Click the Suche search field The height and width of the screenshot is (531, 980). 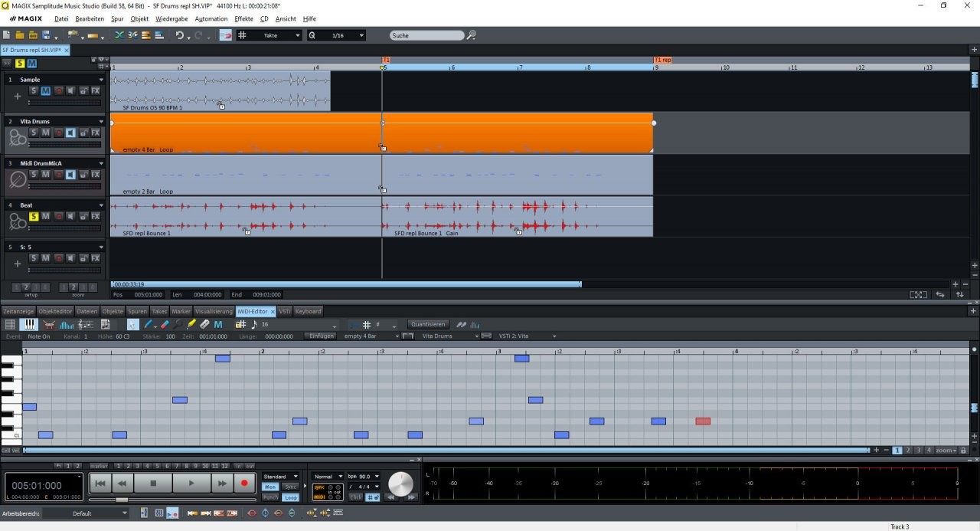(x=426, y=35)
